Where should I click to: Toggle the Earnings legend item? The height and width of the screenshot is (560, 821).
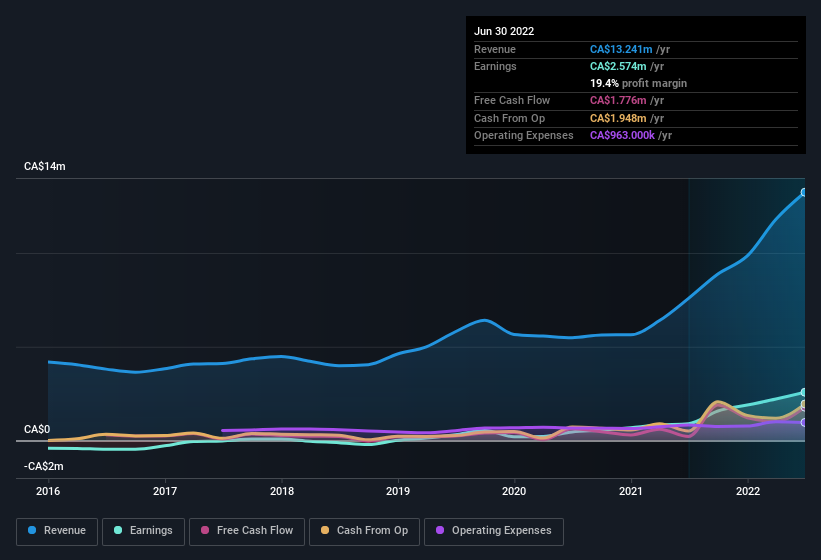[143, 531]
